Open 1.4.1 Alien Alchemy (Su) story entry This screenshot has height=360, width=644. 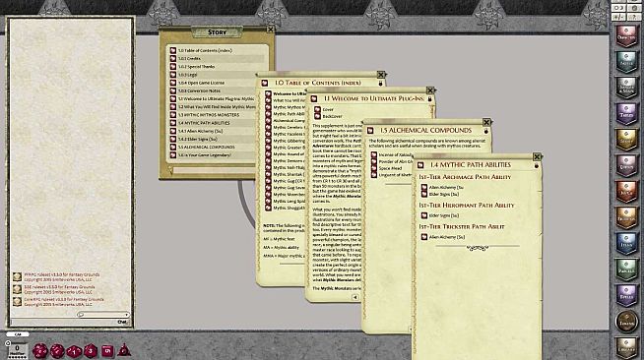pyautogui.click(x=201, y=131)
